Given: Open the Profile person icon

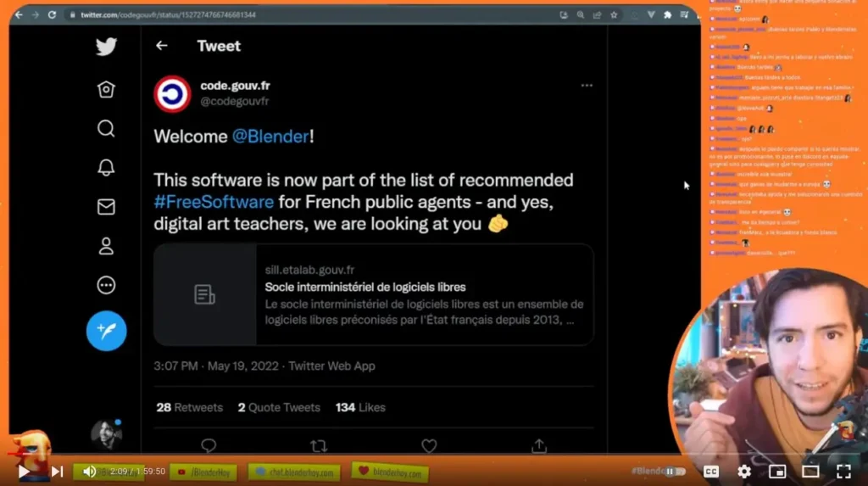Looking at the screenshot, I should point(106,246).
